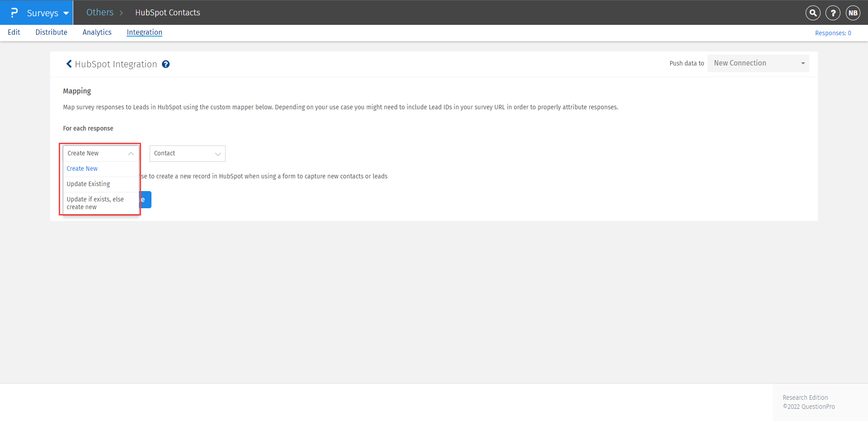868x421 pixels.
Task: Expand the New Connection dropdown
Action: (758, 63)
